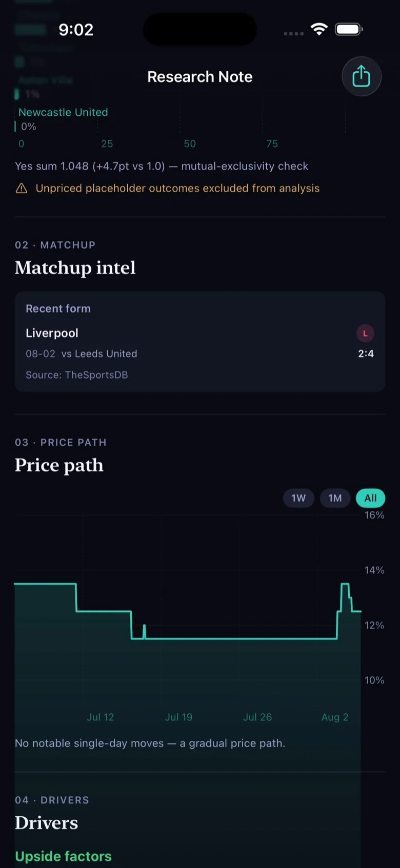Tap the Jul 12 axis label
Screen dimensions: 400x868
[x=101, y=717]
